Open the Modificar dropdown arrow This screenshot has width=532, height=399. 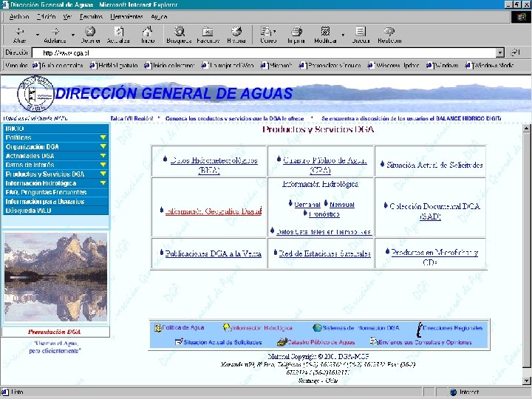click(x=343, y=35)
